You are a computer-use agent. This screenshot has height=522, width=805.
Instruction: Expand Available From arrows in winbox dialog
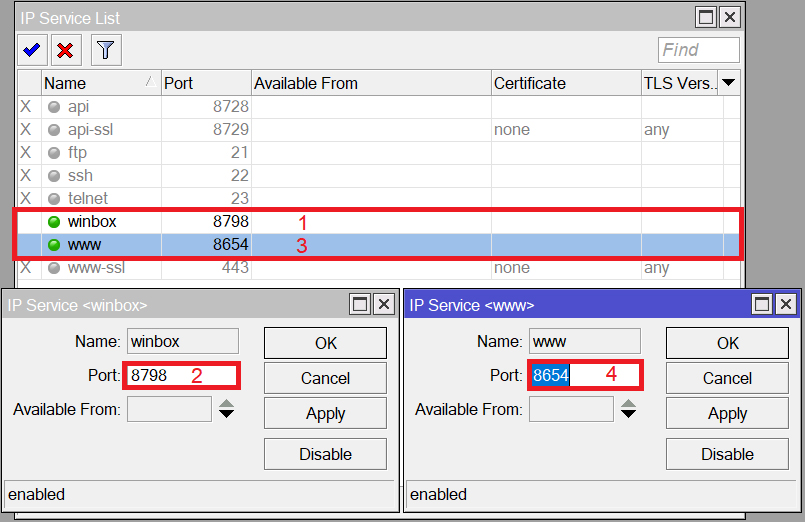click(226, 409)
